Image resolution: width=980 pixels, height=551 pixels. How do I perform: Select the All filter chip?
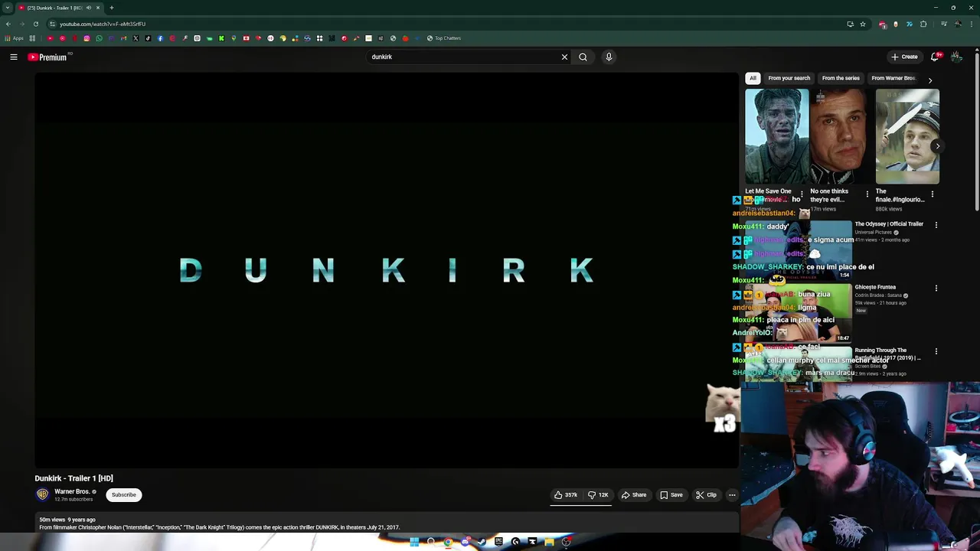tap(753, 78)
